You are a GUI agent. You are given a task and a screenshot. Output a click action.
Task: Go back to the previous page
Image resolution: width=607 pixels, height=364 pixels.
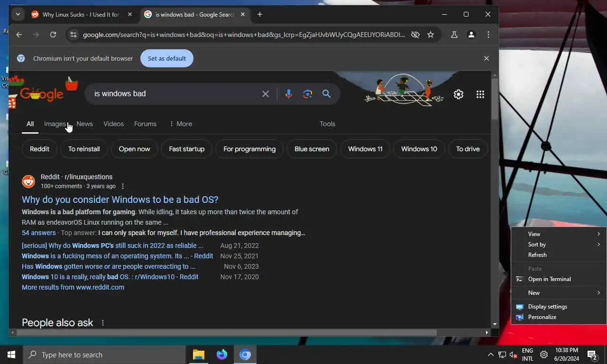point(19,35)
